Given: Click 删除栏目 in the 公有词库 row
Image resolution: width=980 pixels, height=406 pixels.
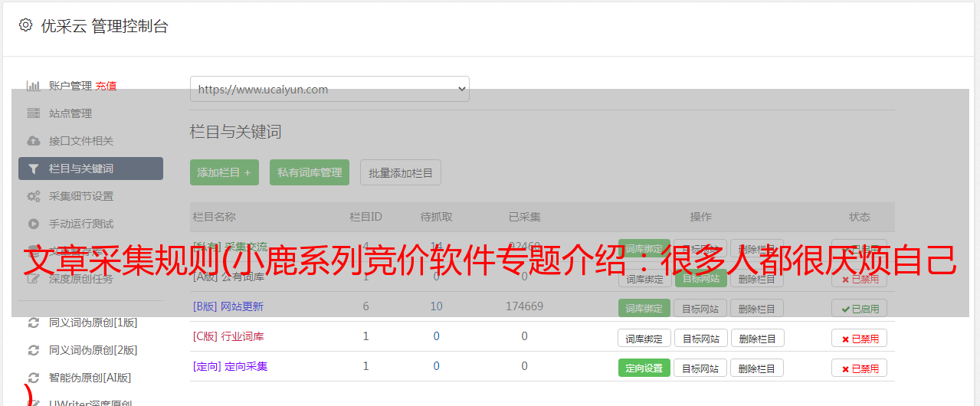Looking at the screenshot, I should pyautogui.click(x=757, y=279).
